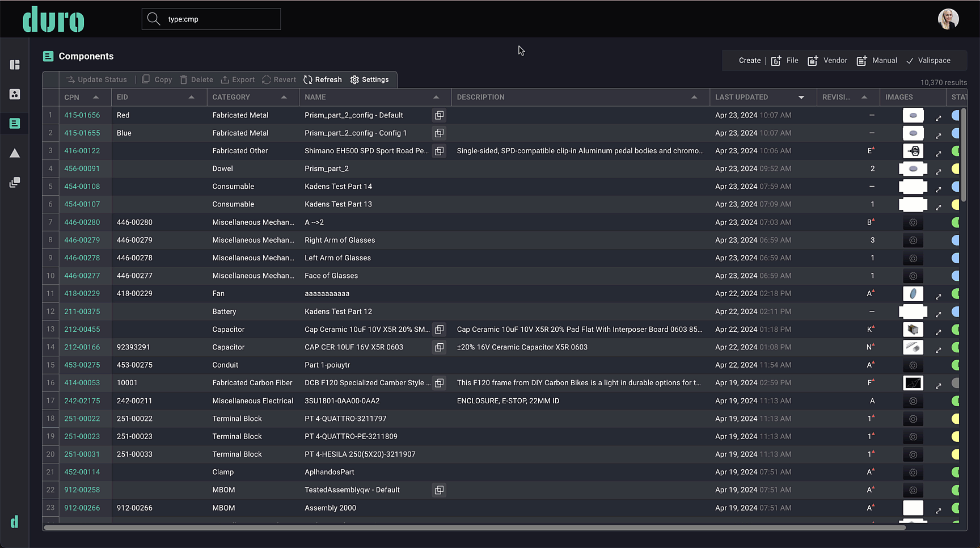This screenshot has width=980, height=548.
Task: Open the Releases stack icon in the sidebar
Action: point(15,182)
